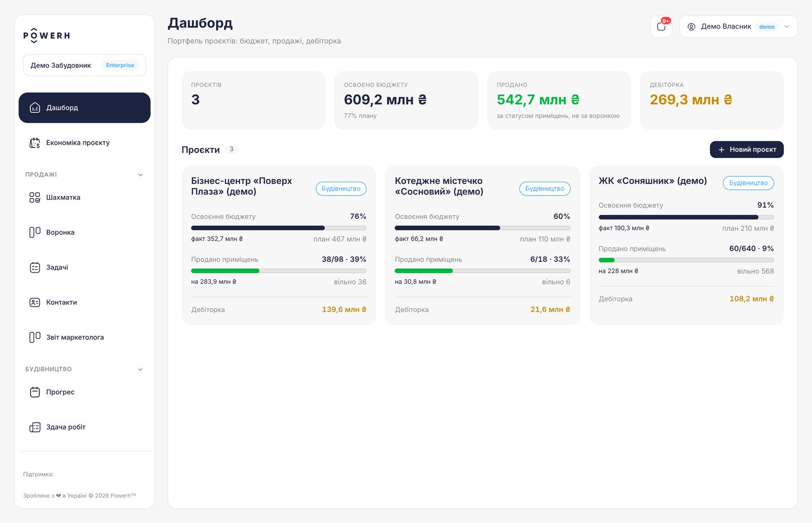
Task: Click Поверх Плаза budget progress bar
Action: pyautogui.click(x=279, y=228)
